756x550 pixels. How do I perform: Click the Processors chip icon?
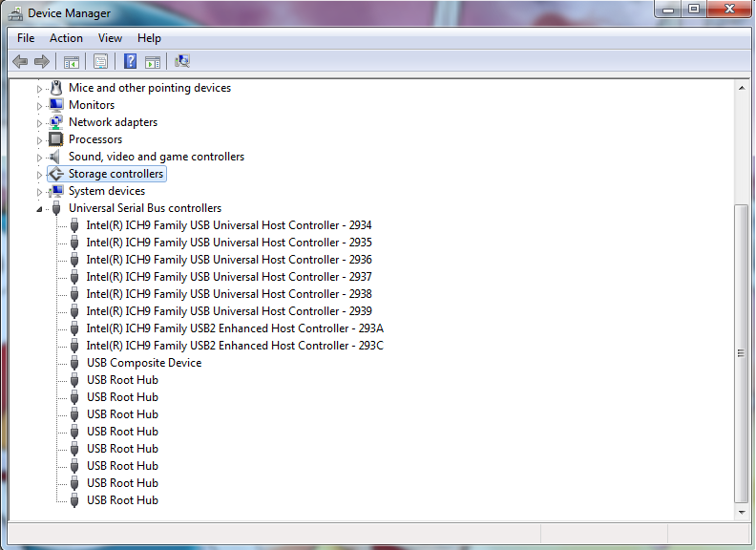[x=56, y=139]
